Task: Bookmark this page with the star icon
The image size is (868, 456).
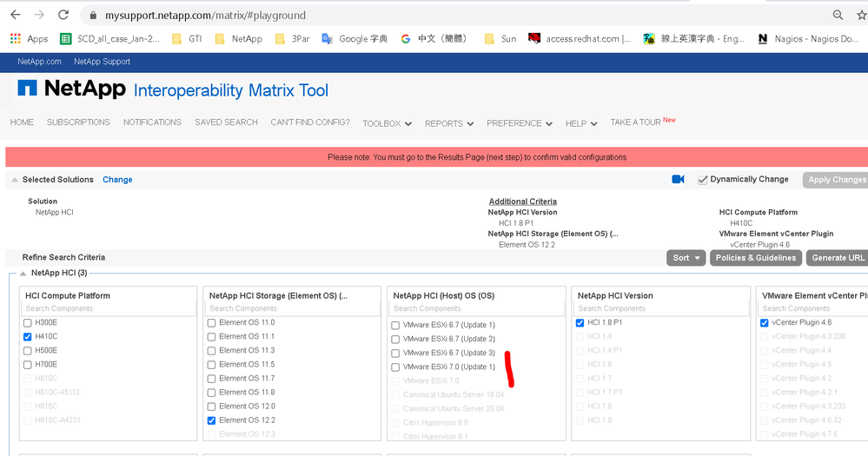Action: [x=860, y=15]
